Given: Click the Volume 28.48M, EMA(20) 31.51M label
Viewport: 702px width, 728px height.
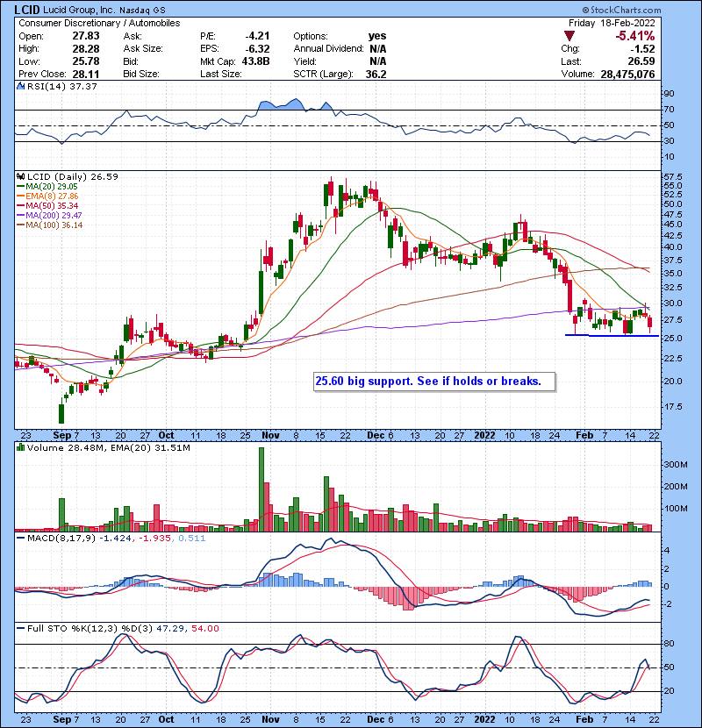Looking at the screenshot, I should 109,447.
